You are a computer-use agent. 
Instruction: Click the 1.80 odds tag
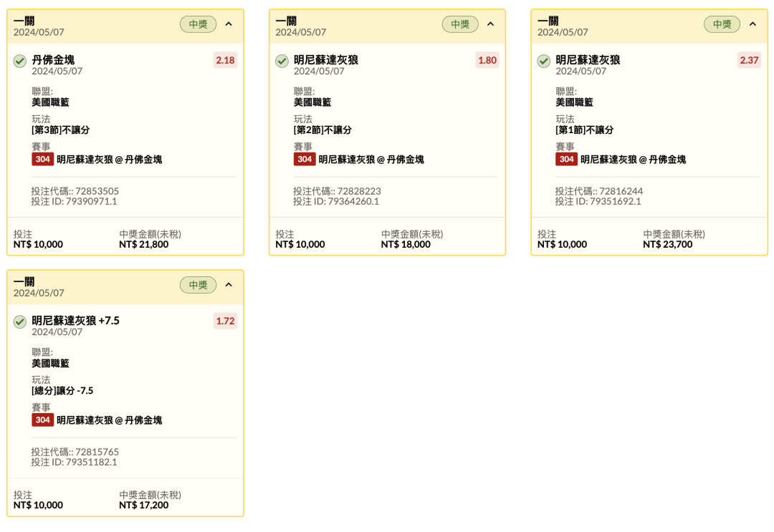click(x=487, y=60)
